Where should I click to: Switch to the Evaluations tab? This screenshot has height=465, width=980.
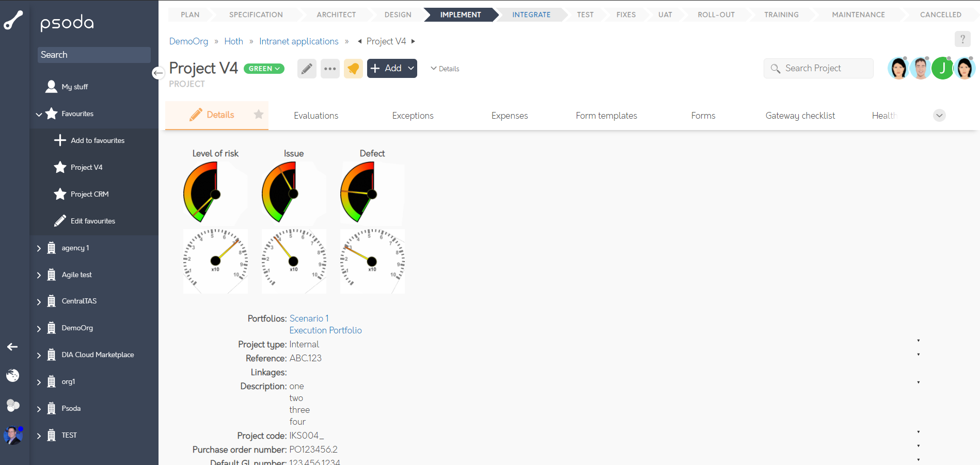316,115
